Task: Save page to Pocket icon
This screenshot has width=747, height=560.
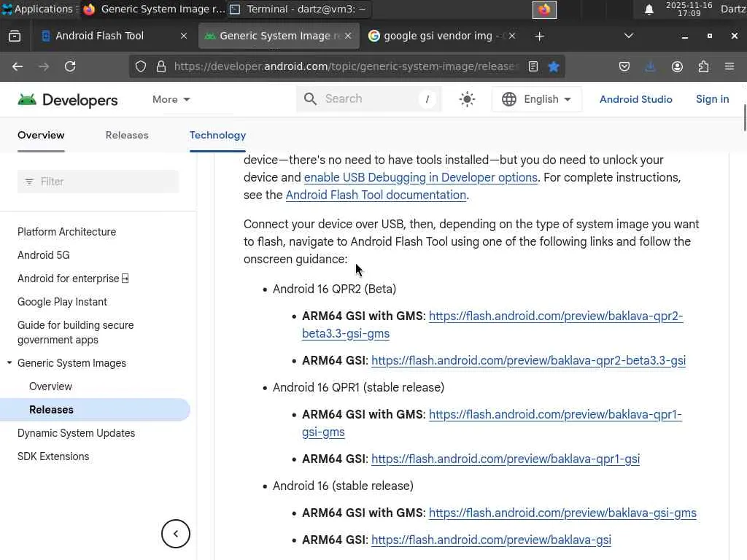Action: (624, 66)
